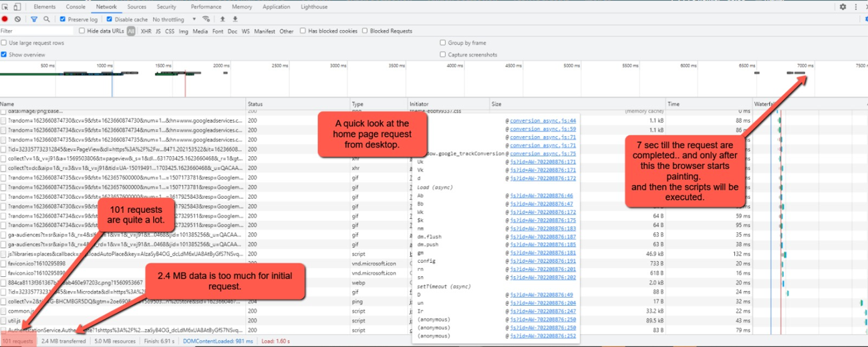This screenshot has width=868, height=347.
Task: Select the common.js request row
Action: click(x=123, y=311)
